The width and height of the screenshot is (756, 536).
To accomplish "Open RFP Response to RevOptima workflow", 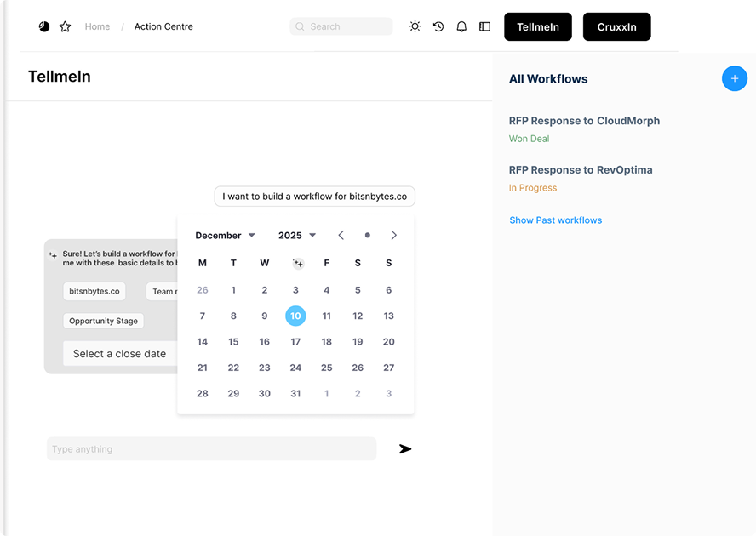I will click(x=581, y=170).
